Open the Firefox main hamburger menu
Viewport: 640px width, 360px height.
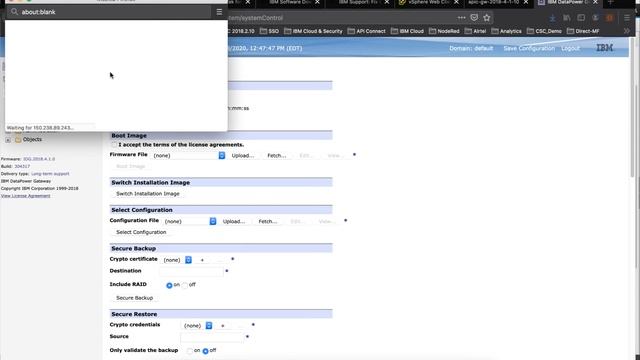[627, 18]
